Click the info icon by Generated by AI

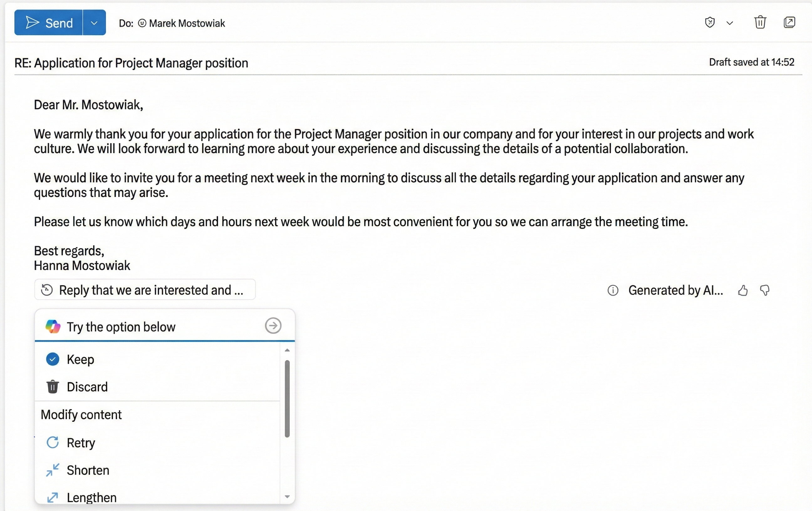(613, 290)
